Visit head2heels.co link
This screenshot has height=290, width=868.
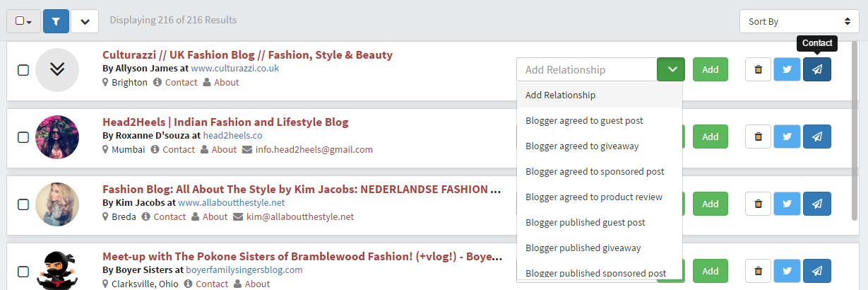click(233, 136)
